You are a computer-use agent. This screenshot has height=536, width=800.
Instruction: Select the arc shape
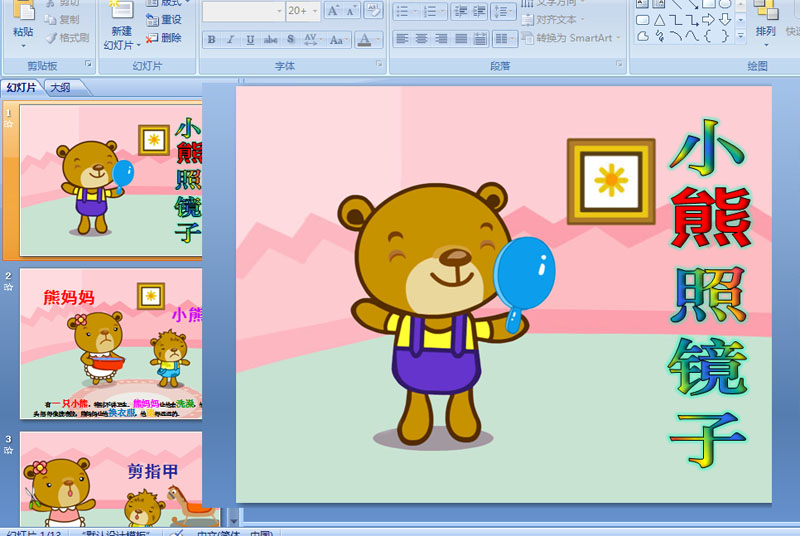pos(676,36)
